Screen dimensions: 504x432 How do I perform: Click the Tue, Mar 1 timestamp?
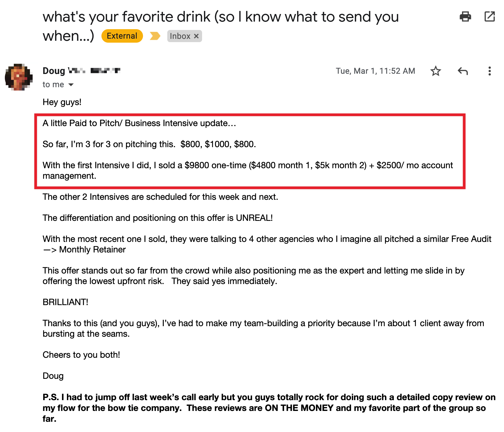pyautogui.click(x=375, y=71)
